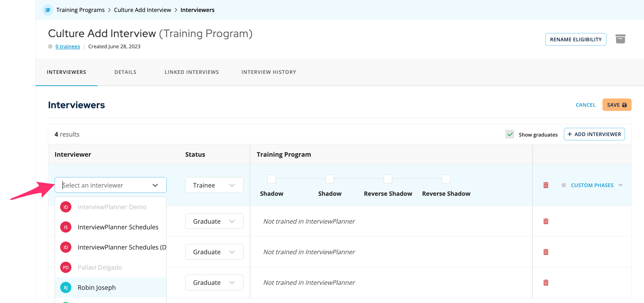Choose InterviewPlanner Schedules (D option
The image size is (644, 303).
(111, 248)
